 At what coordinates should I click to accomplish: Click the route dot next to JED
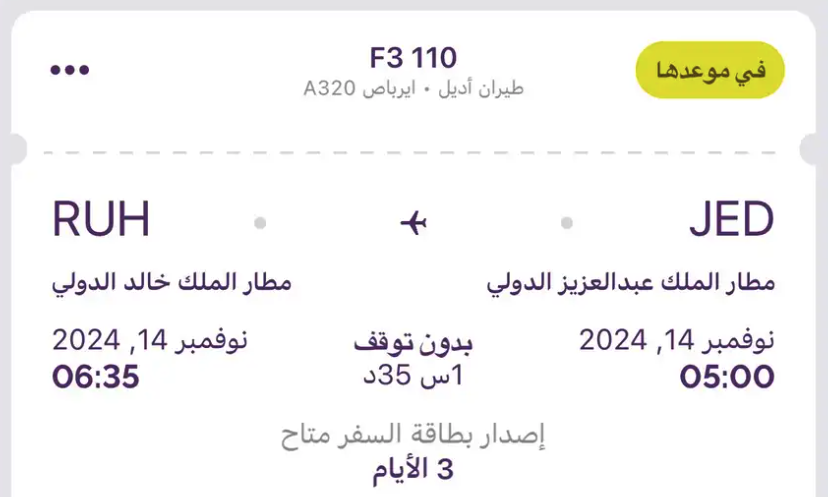[567, 223]
